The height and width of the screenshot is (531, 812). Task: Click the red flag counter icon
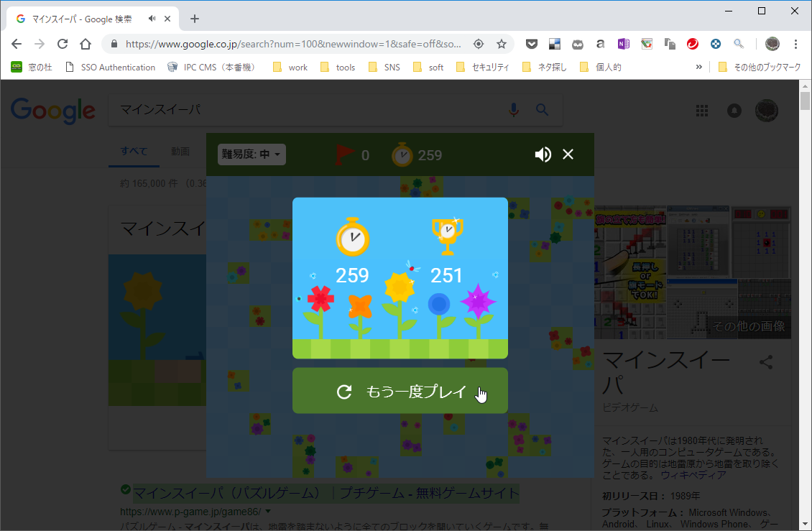tap(345, 153)
